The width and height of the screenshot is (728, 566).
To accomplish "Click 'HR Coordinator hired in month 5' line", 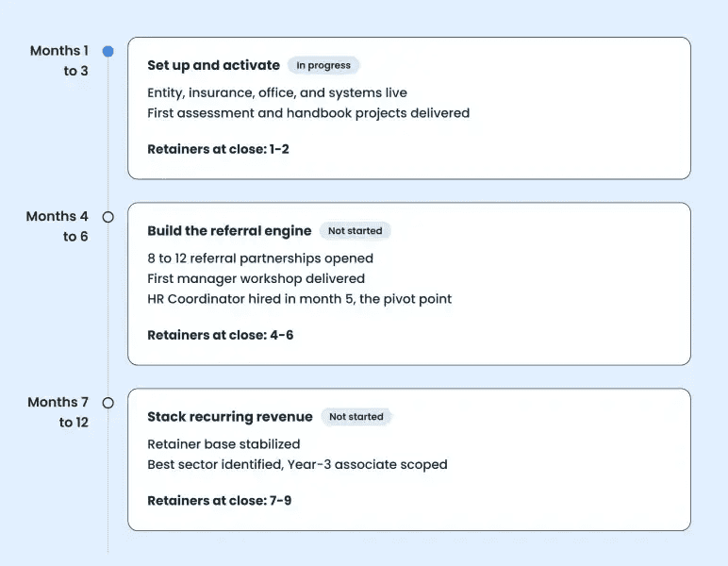I will (x=300, y=299).
